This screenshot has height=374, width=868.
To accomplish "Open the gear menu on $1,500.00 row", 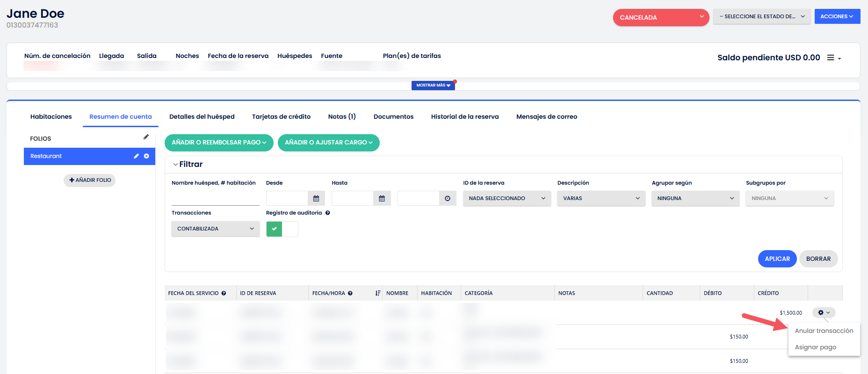I will (824, 313).
